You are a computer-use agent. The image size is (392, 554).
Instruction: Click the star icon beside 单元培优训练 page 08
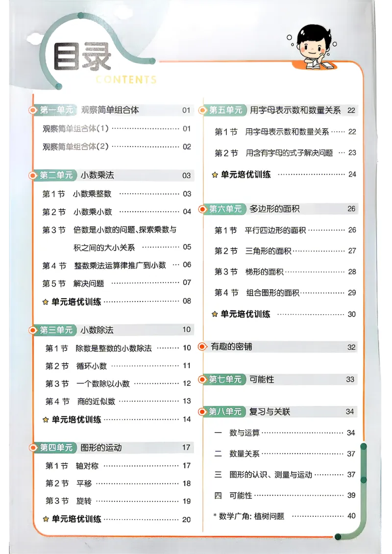click(x=45, y=302)
